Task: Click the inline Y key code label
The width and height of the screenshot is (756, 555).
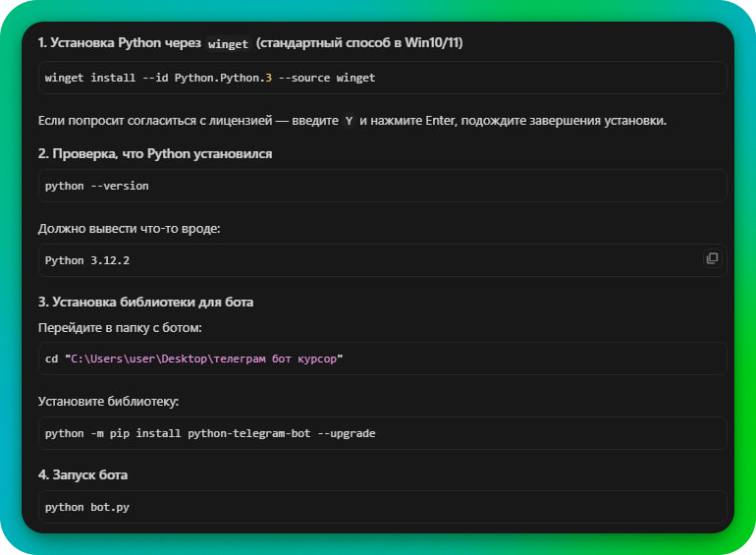Action: click(349, 121)
